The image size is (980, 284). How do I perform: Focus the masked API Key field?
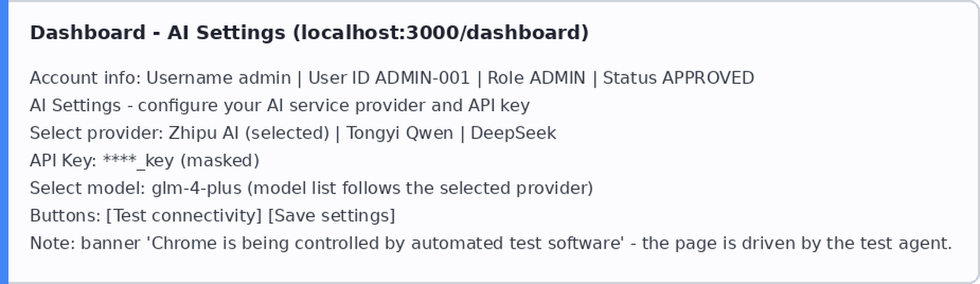pos(181,161)
